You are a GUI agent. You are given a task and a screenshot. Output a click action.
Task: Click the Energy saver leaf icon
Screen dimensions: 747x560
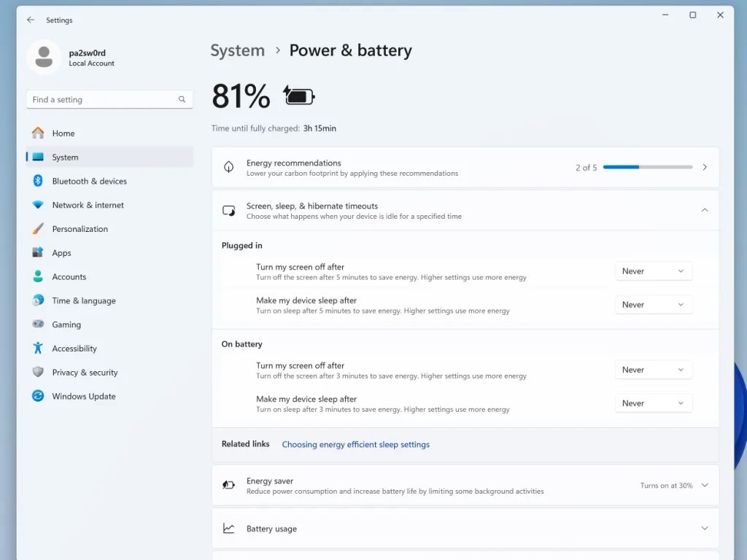(x=228, y=484)
